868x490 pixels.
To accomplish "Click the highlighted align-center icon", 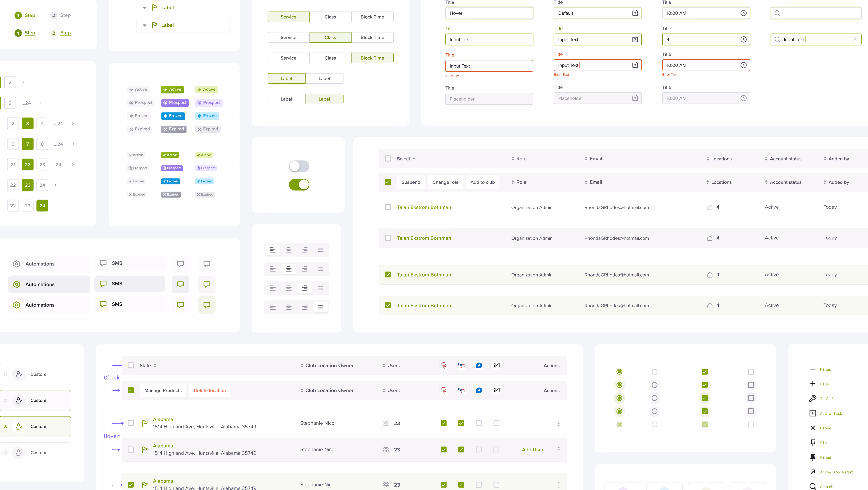I will [x=288, y=269].
